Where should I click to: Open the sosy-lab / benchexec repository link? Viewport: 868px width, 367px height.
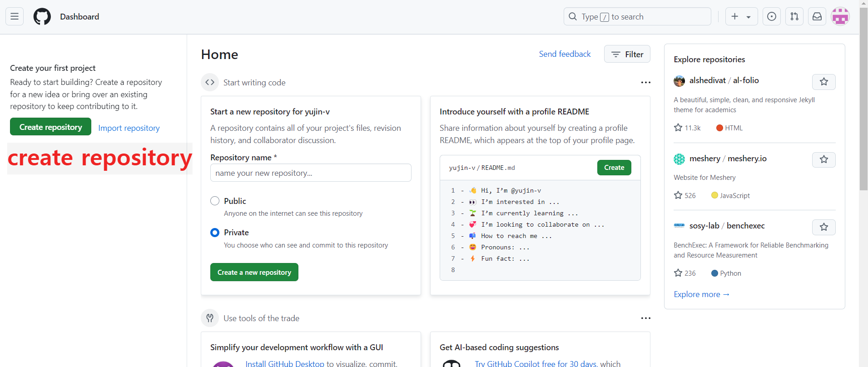[727, 226]
